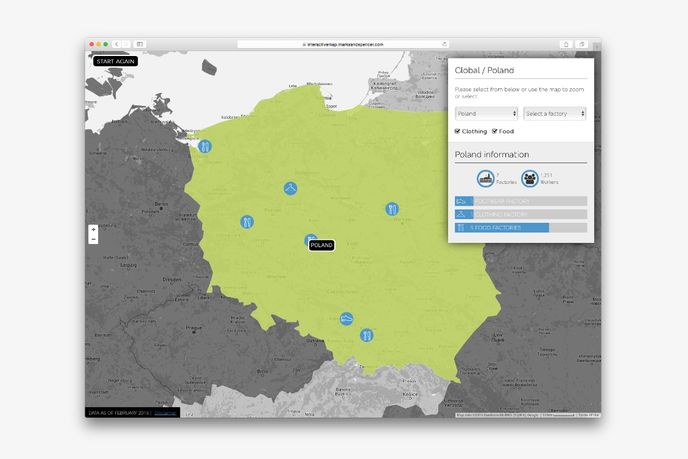Click the northwest food factory marker
The height and width of the screenshot is (459, 688).
point(205,147)
